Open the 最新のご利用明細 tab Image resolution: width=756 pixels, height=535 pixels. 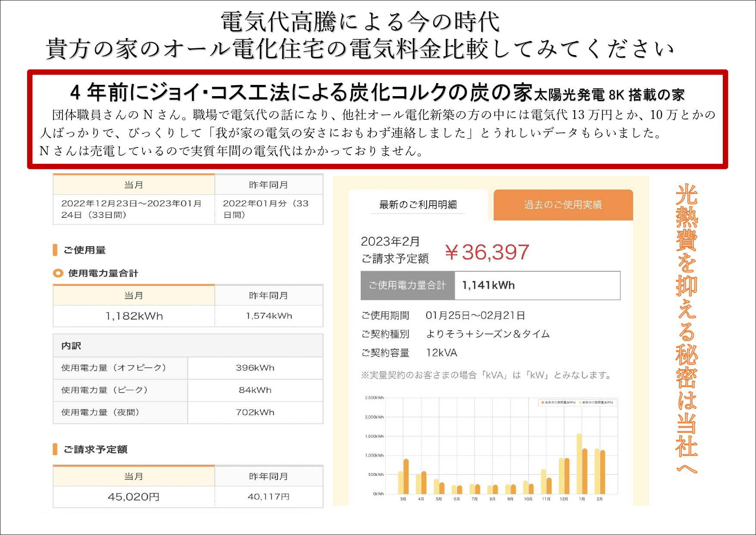418,204
